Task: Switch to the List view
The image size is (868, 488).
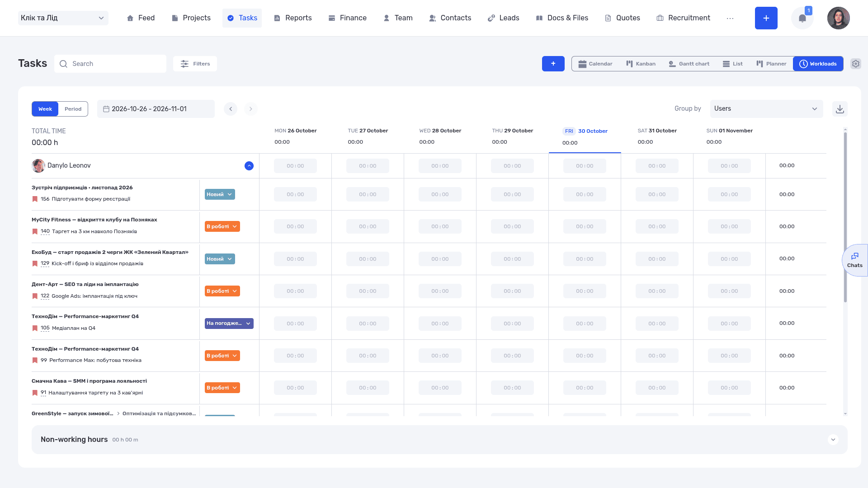Action: 732,64
